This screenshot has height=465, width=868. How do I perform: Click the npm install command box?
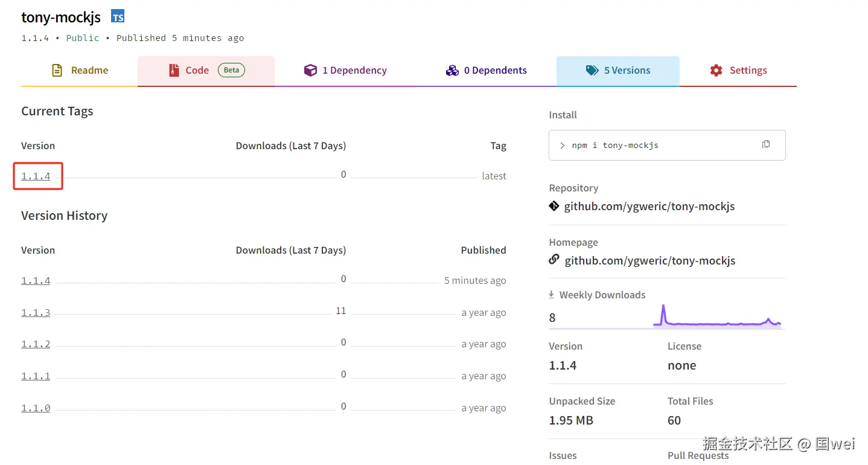tap(658, 145)
